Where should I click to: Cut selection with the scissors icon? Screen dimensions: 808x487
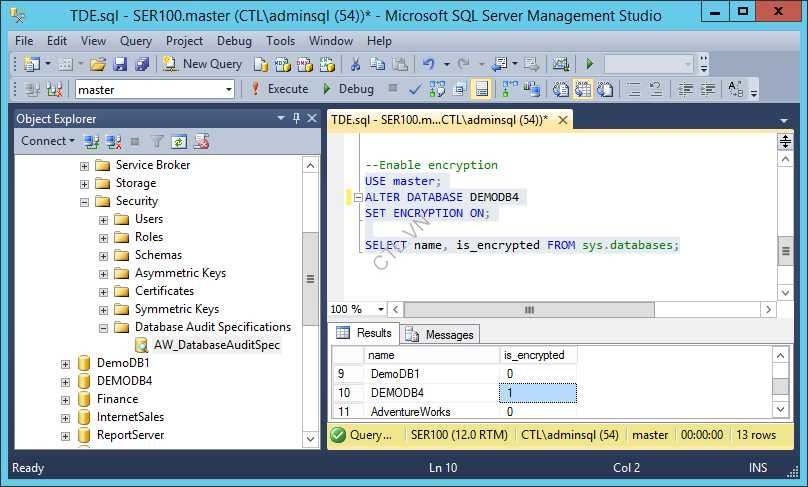pos(355,64)
